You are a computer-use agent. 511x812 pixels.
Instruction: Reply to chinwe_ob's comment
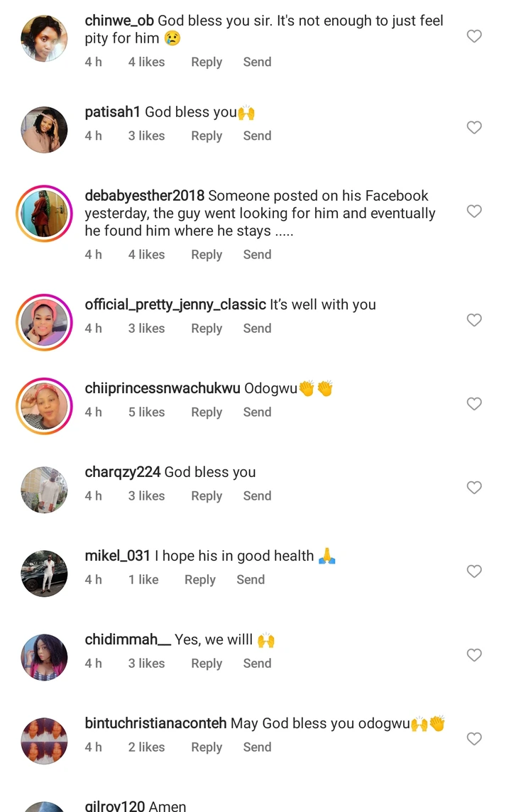point(207,62)
